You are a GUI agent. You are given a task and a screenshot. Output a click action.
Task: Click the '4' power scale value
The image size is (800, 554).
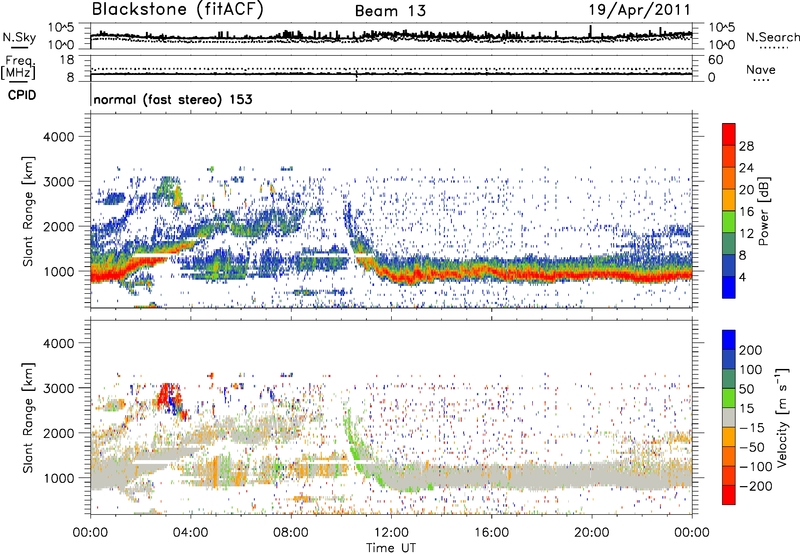[743, 278]
